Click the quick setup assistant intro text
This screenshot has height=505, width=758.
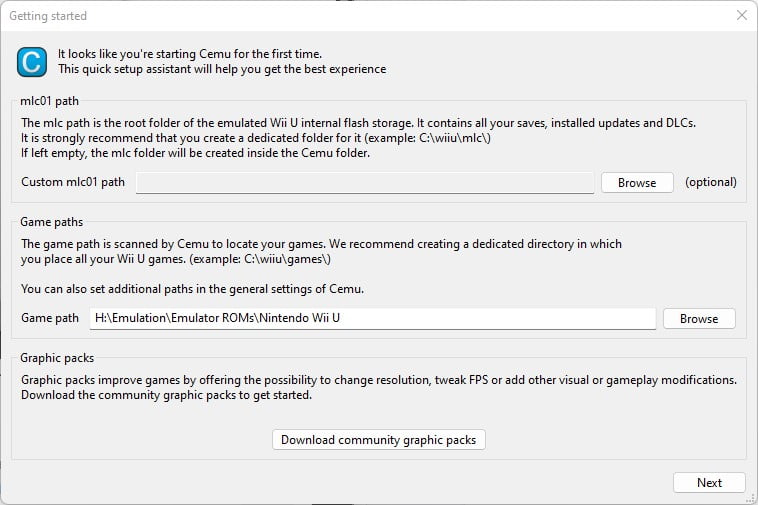222,61
